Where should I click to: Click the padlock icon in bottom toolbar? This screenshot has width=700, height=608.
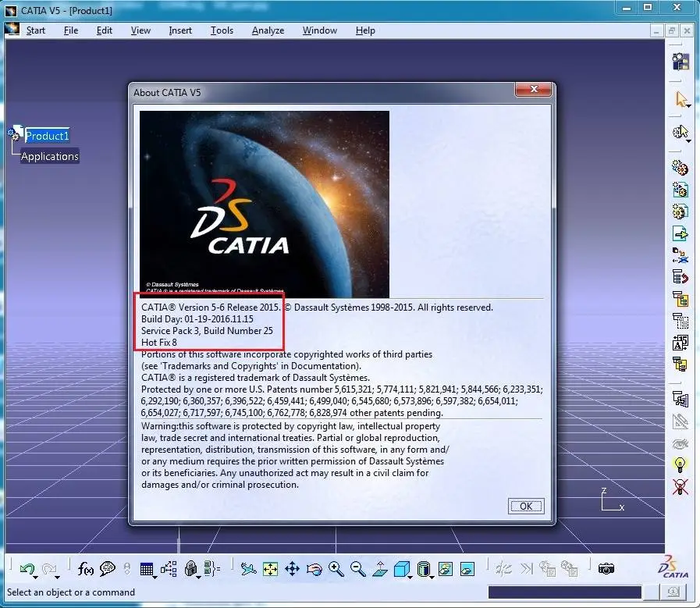190,568
